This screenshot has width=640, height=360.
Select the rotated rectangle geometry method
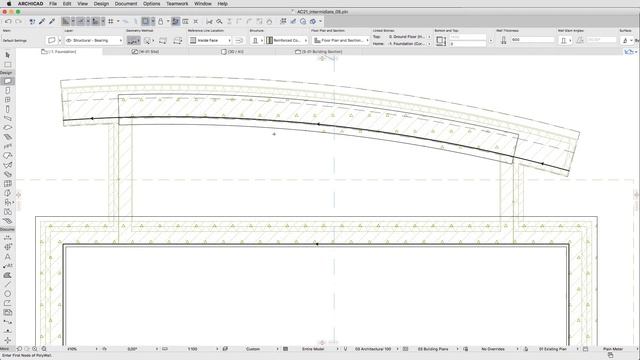(x=177, y=40)
